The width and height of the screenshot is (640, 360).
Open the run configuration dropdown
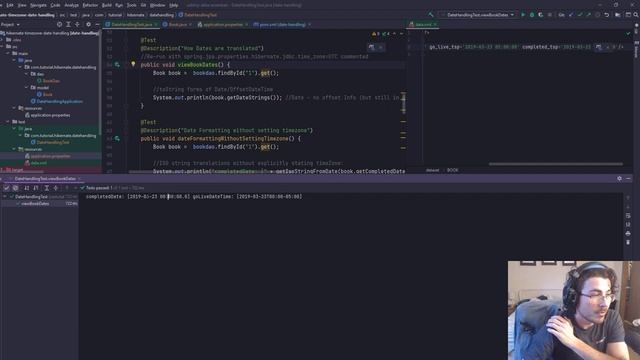point(477,15)
